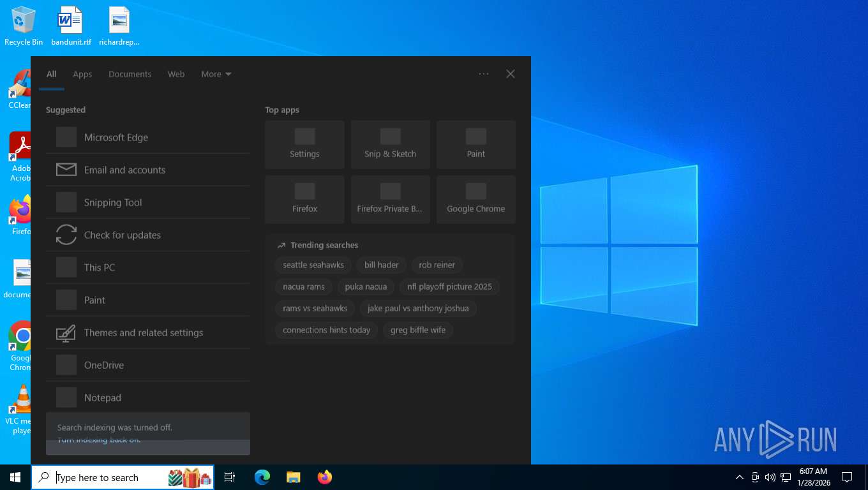Open Microsoft Edge on taskbar
The height and width of the screenshot is (490, 868).
[262, 477]
